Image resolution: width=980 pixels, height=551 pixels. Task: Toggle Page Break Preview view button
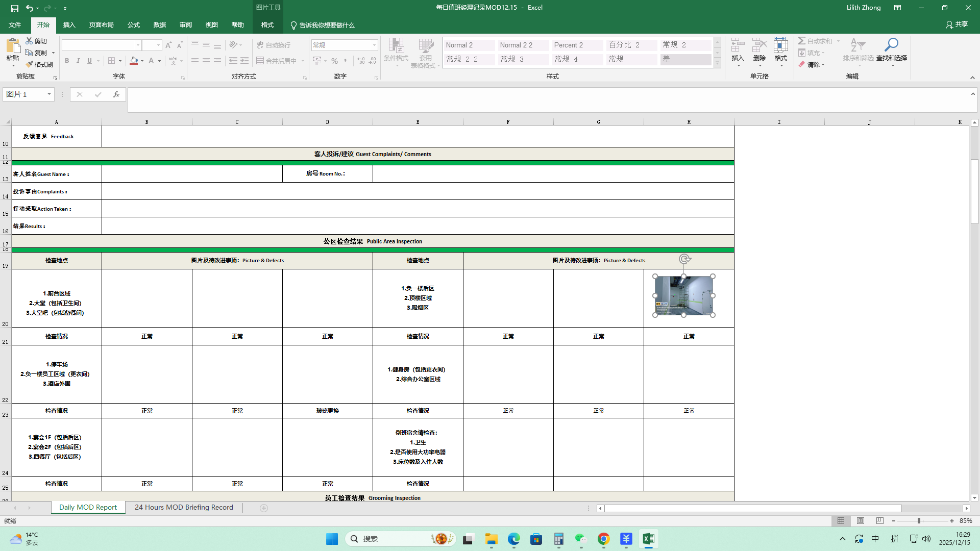[x=879, y=521]
